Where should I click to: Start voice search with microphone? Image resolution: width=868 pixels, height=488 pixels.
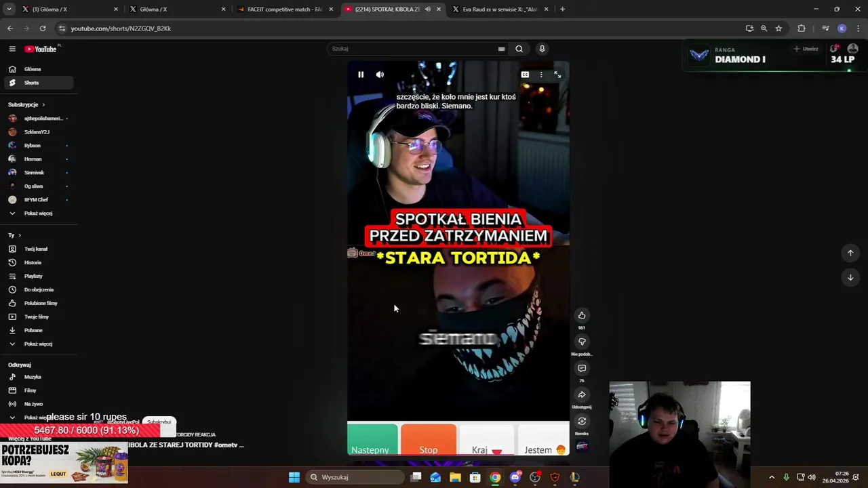point(542,49)
